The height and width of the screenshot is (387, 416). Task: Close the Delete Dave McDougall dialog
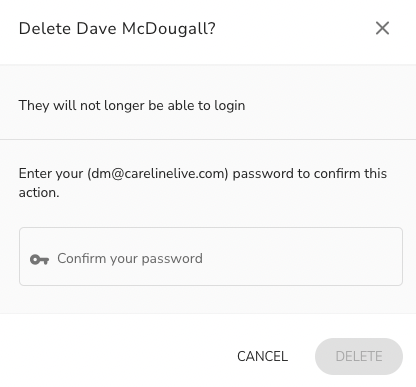(382, 28)
